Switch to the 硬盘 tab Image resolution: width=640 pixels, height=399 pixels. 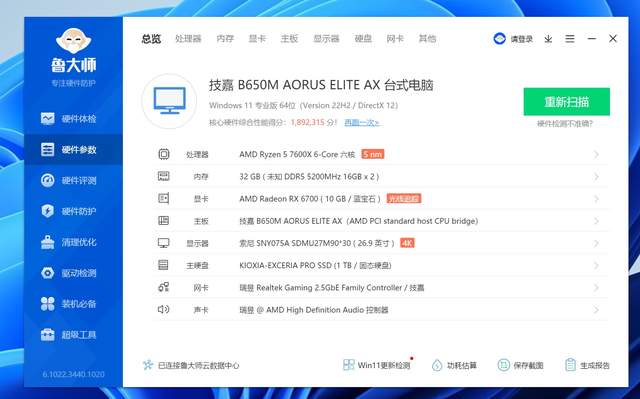pyautogui.click(x=363, y=39)
